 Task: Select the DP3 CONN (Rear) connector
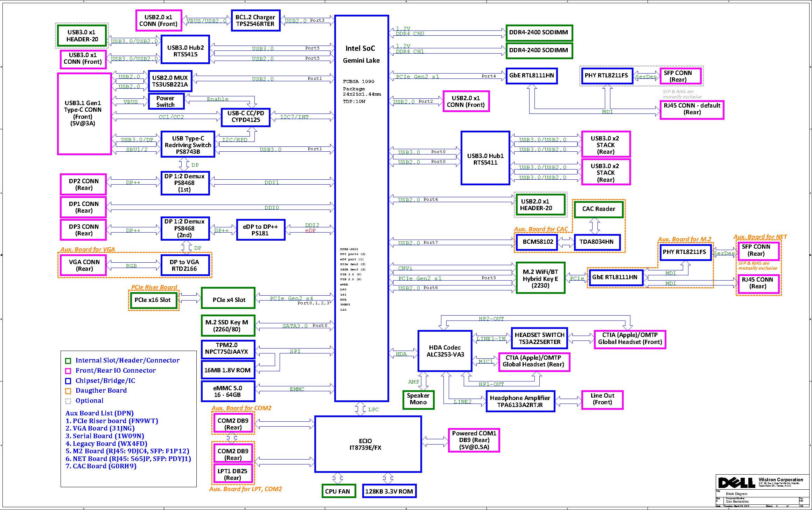click(x=83, y=230)
